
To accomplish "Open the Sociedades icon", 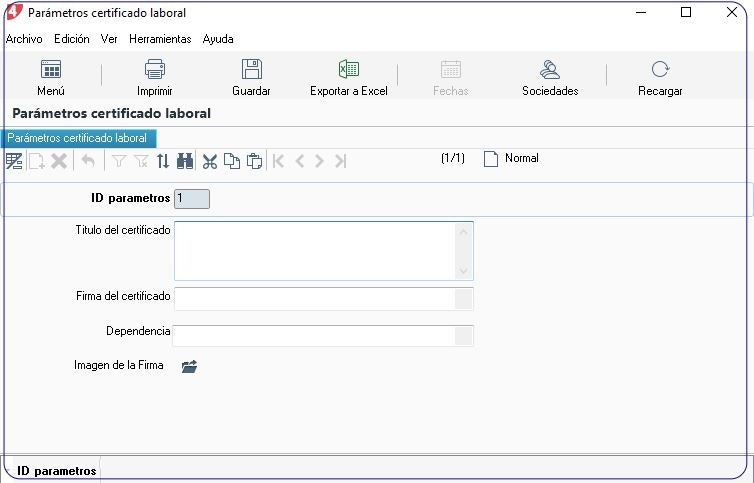I will coord(550,69).
